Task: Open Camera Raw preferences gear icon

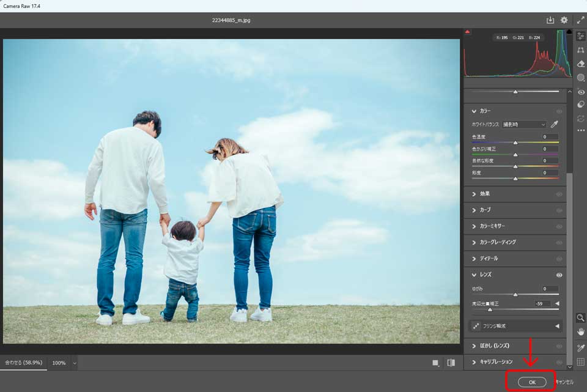Action: tap(564, 20)
